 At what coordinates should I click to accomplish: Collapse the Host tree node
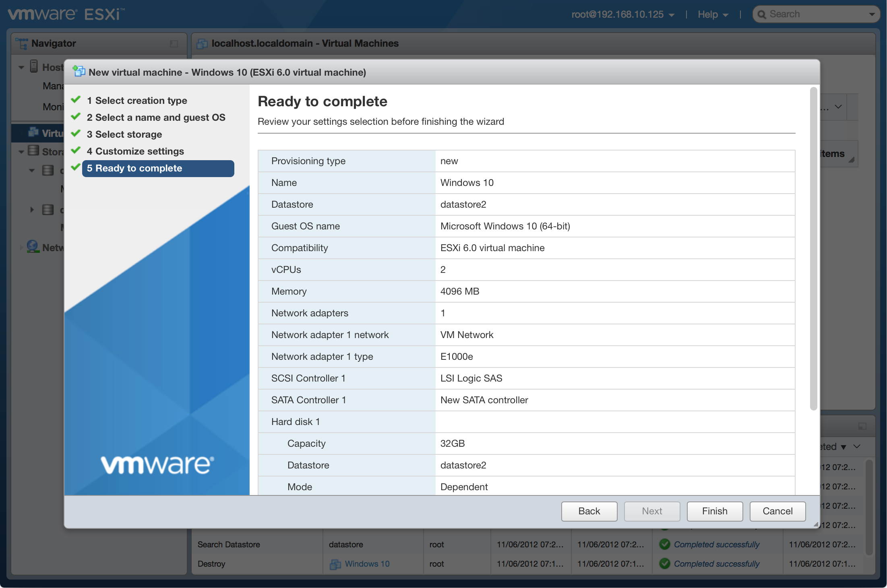pos(21,68)
